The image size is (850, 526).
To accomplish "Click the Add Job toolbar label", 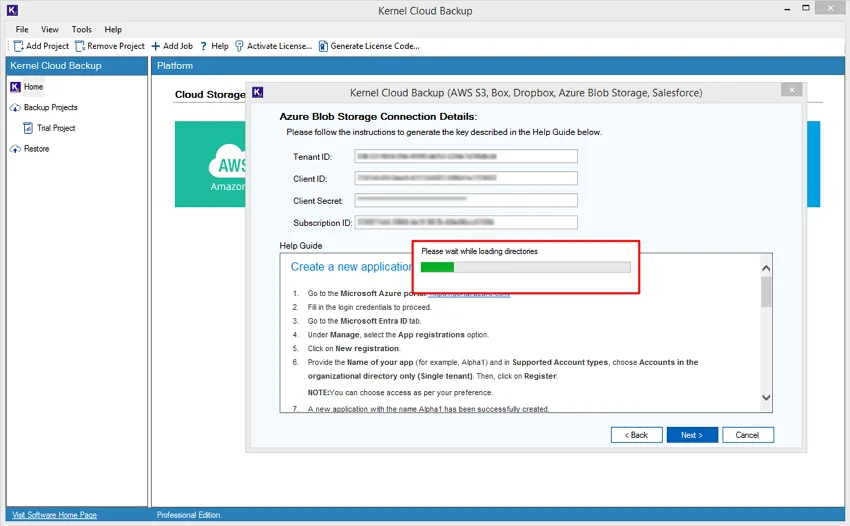I will coord(178,46).
